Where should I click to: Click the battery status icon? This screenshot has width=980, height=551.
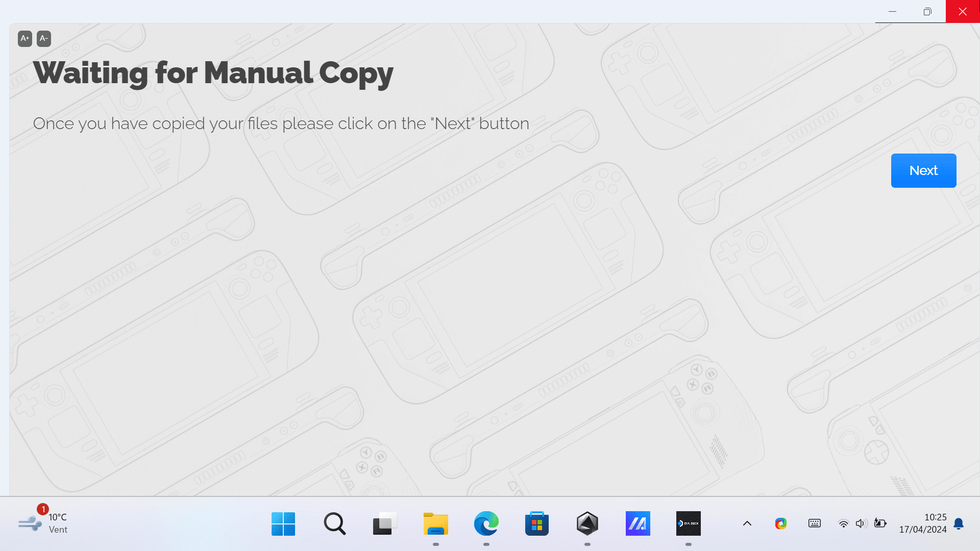pos(880,523)
